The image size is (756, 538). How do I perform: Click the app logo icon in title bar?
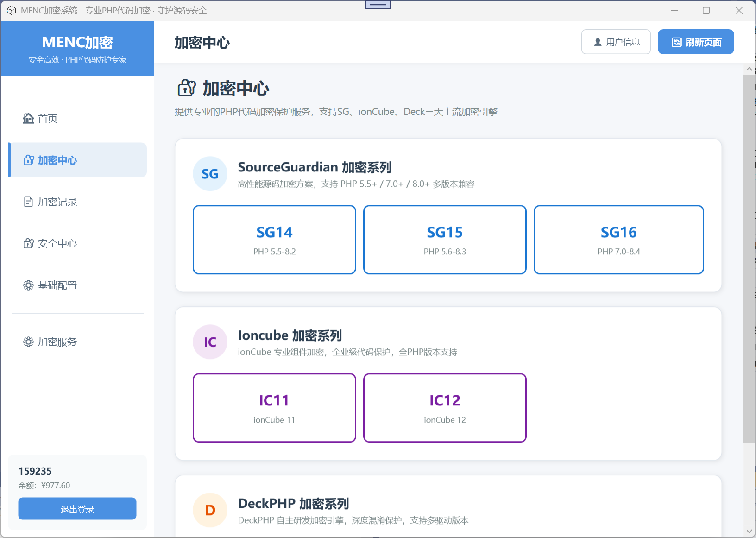(x=12, y=10)
